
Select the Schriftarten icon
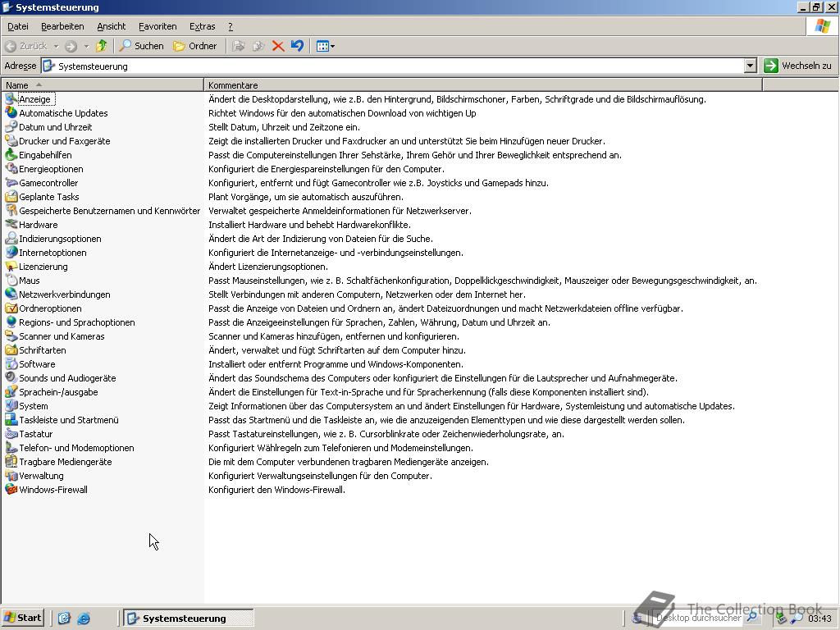[x=11, y=349]
